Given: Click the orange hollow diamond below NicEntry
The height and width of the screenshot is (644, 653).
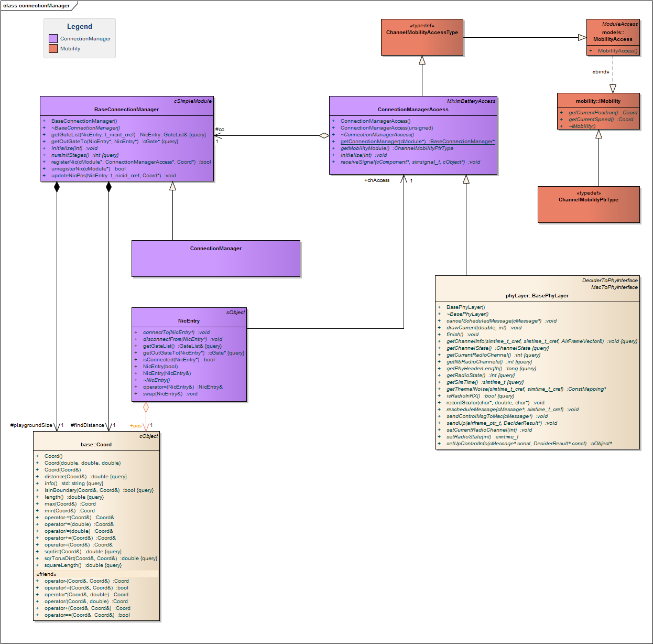Looking at the screenshot, I should pos(146,407).
